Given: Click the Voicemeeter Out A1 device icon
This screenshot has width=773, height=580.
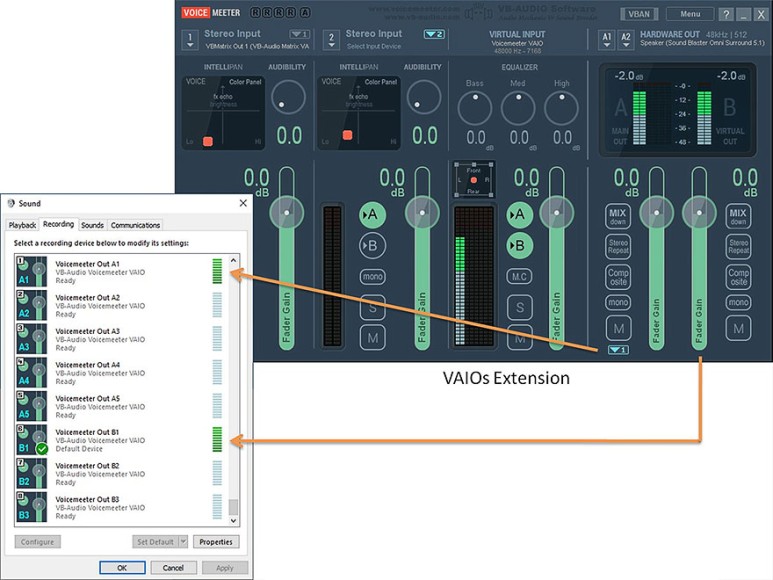Looking at the screenshot, I should click(32, 271).
